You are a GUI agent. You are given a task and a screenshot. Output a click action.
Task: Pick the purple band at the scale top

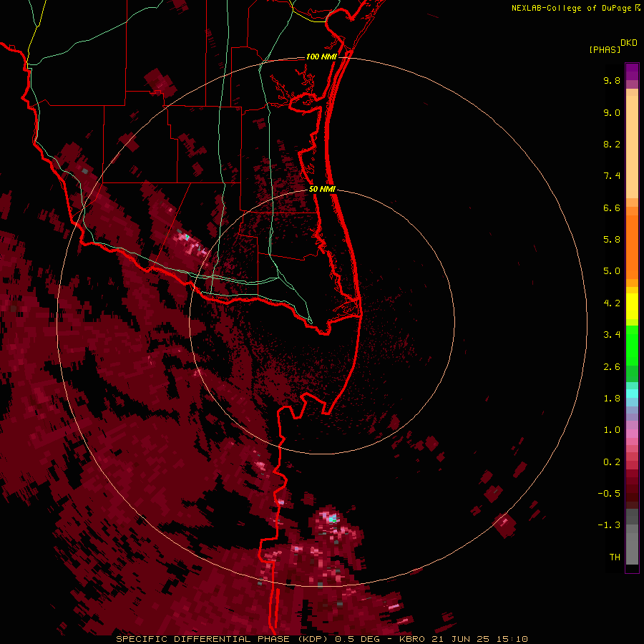632,72
